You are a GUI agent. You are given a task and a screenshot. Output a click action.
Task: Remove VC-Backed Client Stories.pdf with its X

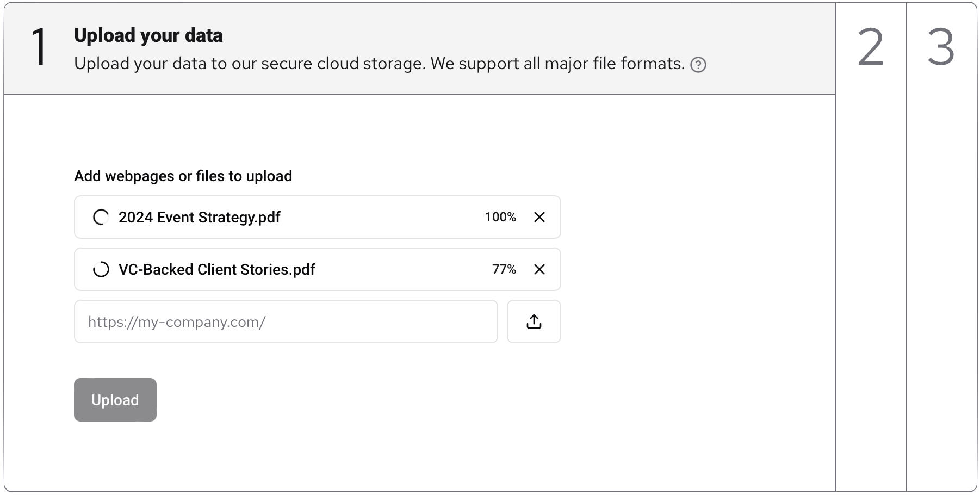(x=539, y=269)
